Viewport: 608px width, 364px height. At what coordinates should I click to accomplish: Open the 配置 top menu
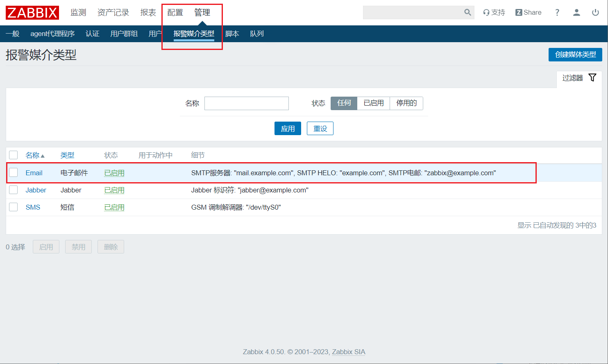tap(175, 13)
